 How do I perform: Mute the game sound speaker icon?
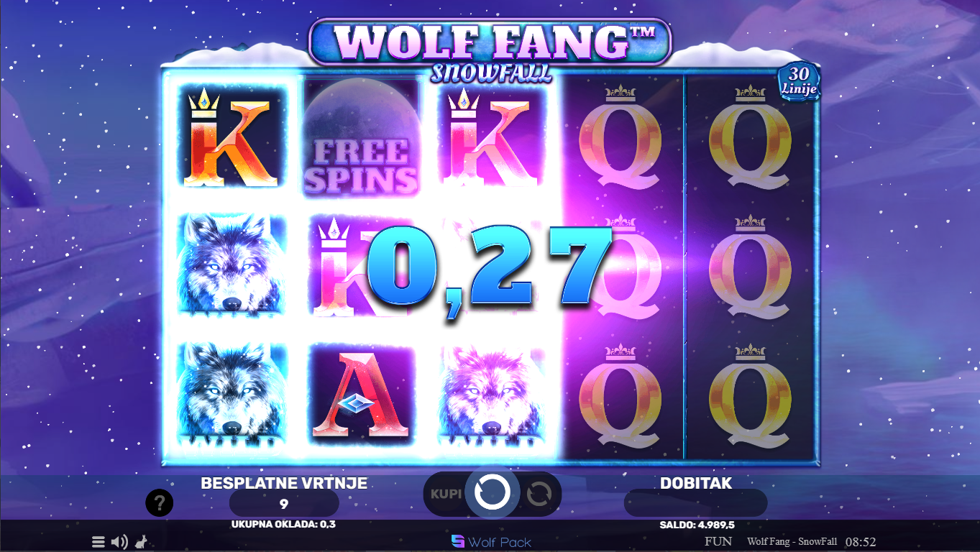(x=120, y=542)
